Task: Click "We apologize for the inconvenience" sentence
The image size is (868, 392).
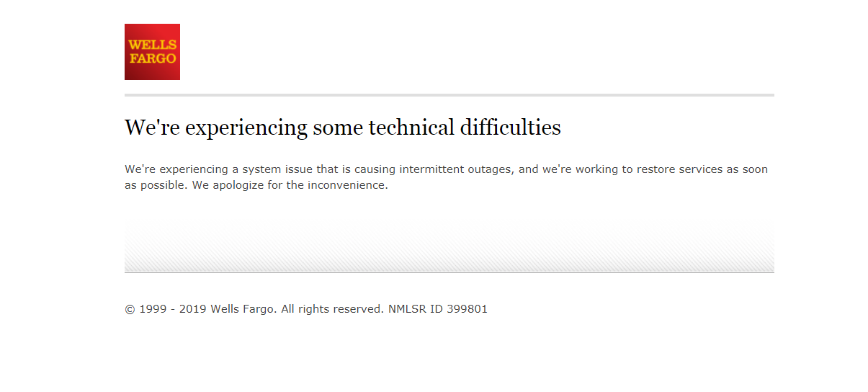Action: click(x=290, y=185)
